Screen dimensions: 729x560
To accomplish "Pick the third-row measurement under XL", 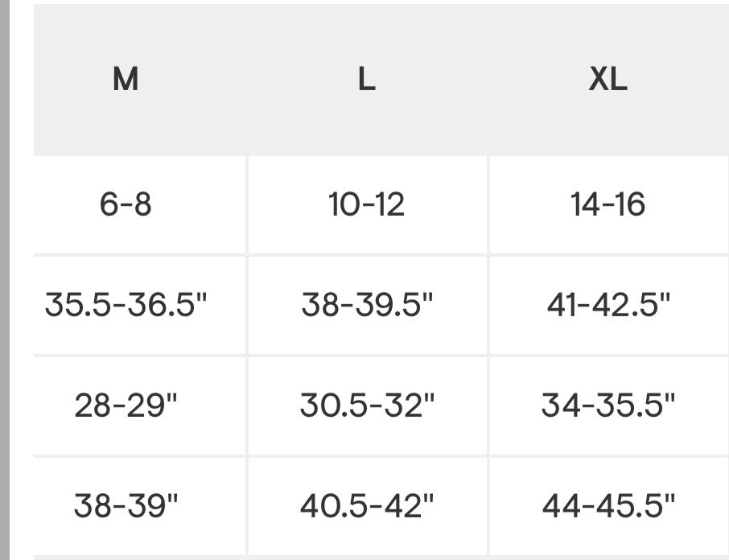I will point(607,406).
